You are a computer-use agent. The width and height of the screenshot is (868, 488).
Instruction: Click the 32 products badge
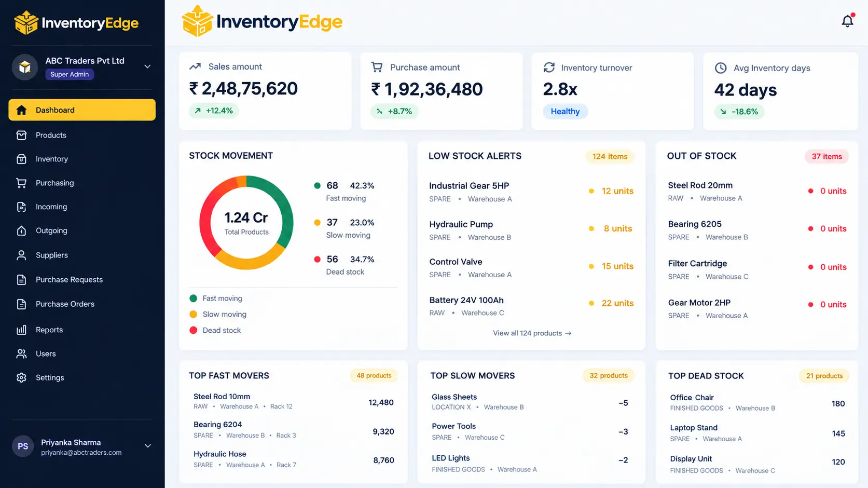coord(608,375)
